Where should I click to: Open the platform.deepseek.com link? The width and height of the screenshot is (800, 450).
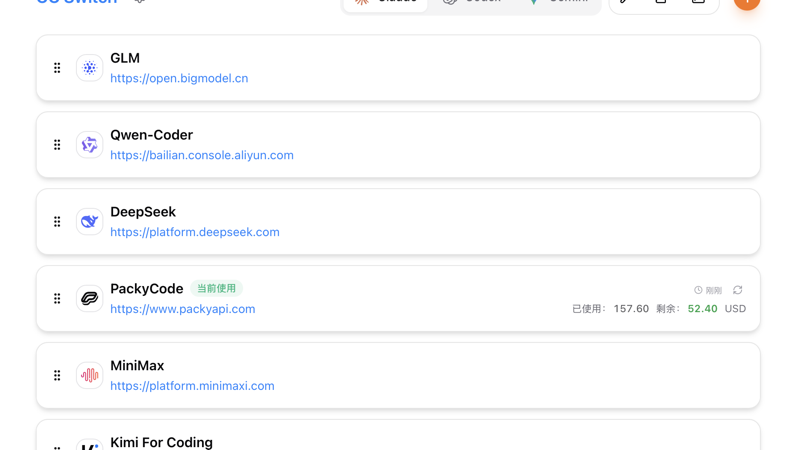click(195, 232)
